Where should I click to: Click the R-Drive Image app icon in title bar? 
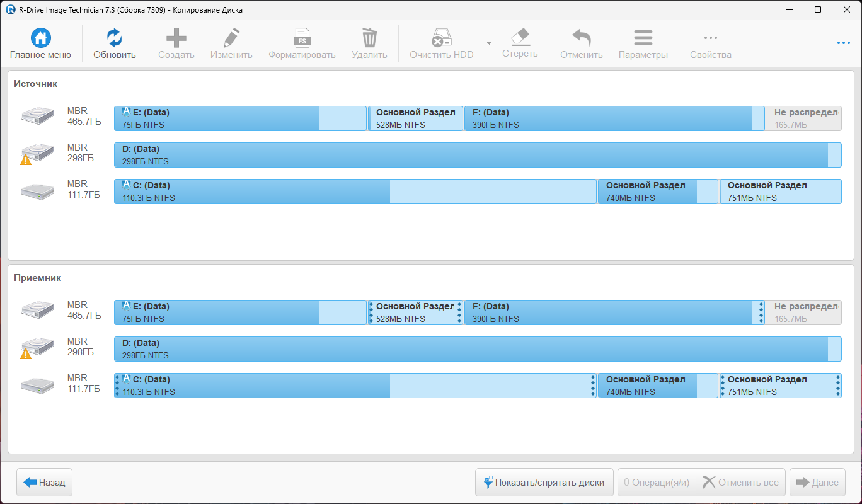click(x=10, y=9)
